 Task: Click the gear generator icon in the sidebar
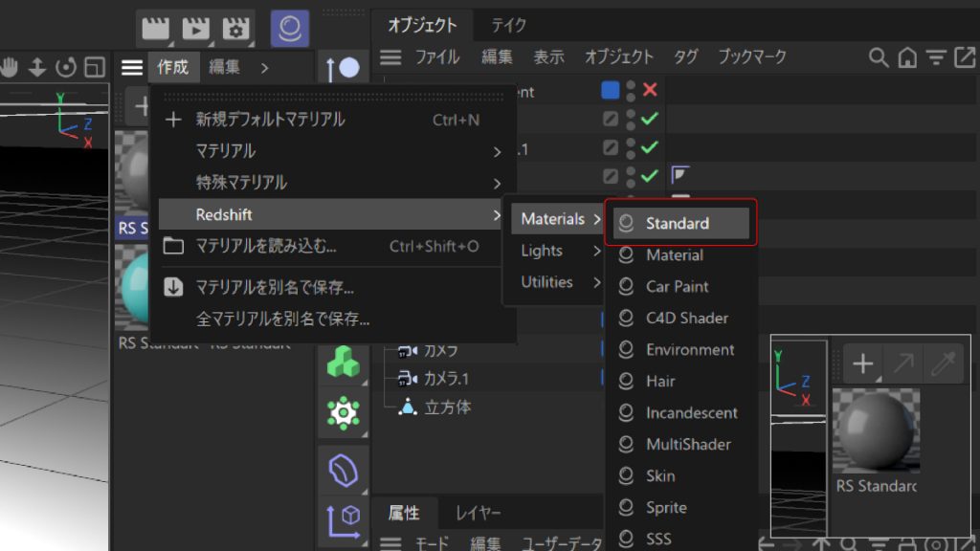(344, 412)
